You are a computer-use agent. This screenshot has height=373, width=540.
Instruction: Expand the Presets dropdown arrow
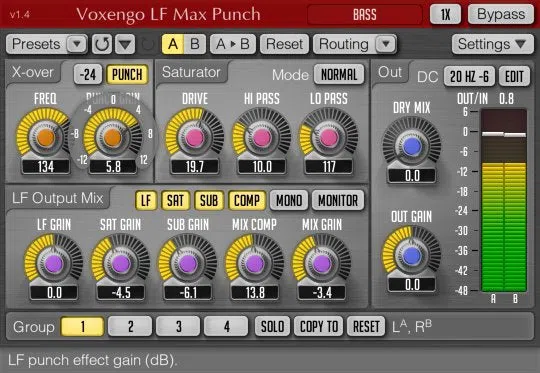pos(77,44)
